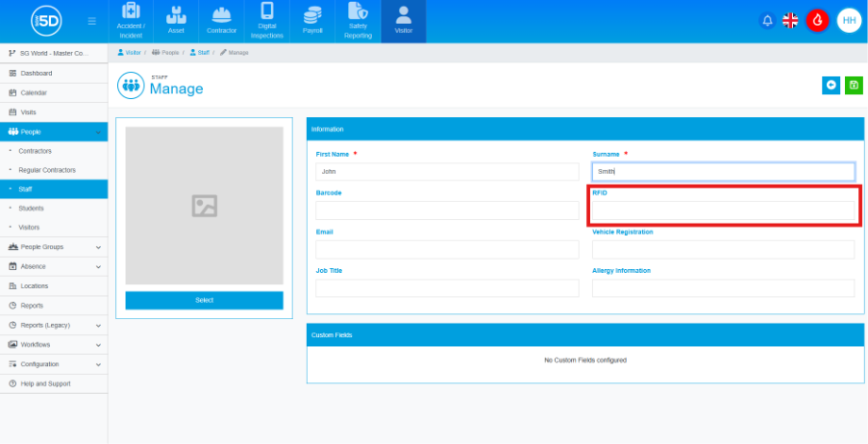This screenshot has height=444, width=868.
Task: Click the Job Title input field
Action: pos(447,288)
